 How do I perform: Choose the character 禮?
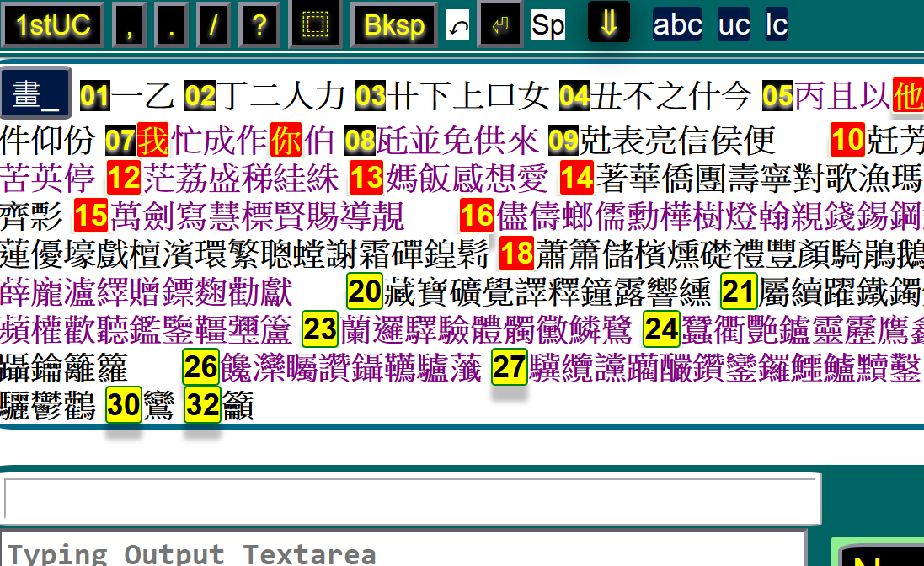point(747,254)
